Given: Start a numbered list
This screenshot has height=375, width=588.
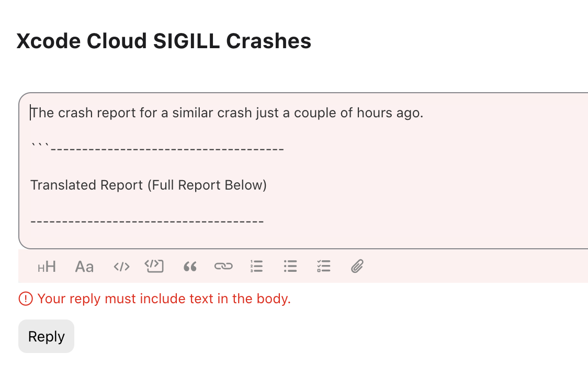Looking at the screenshot, I should (x=256, y=267).
